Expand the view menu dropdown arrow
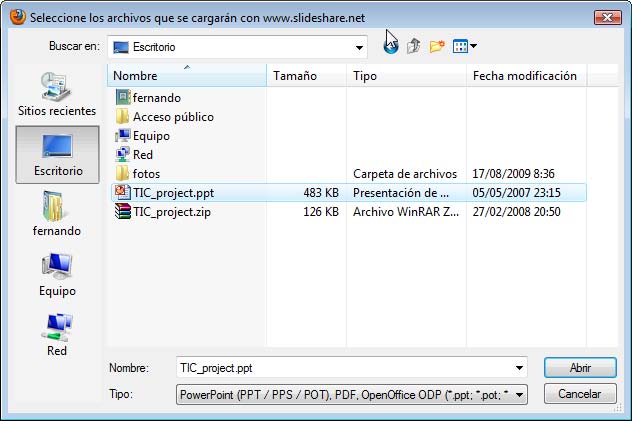Image resolution: width=632 pixels, height=421 pixels. click(474, 46)
